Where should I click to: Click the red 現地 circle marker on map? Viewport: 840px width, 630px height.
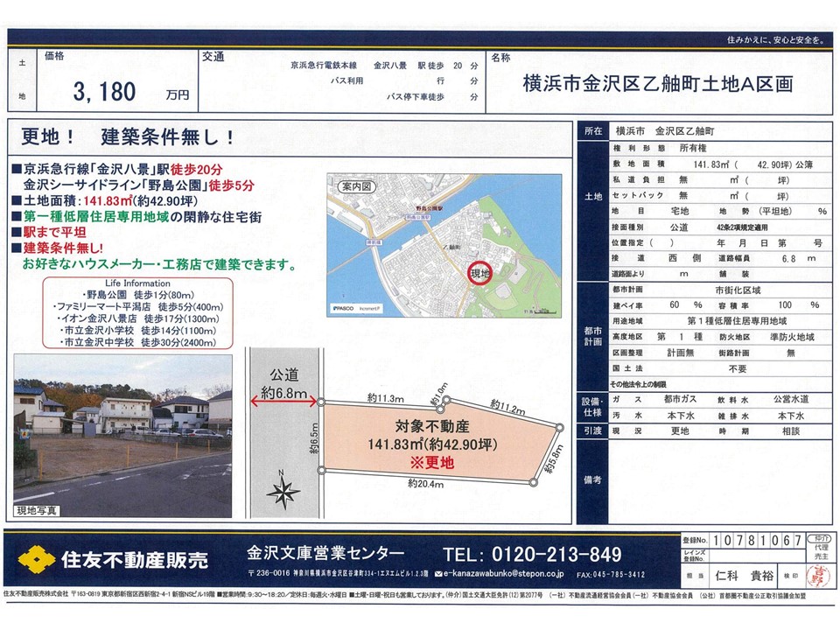(x=478, y=274)
